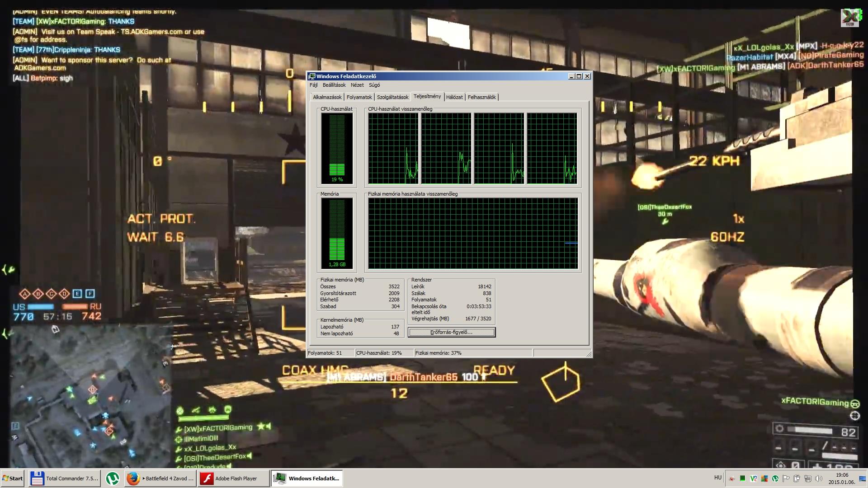Switch to the Alkalmazások tab
Screen dimensions: 868x488
(327, 97)
